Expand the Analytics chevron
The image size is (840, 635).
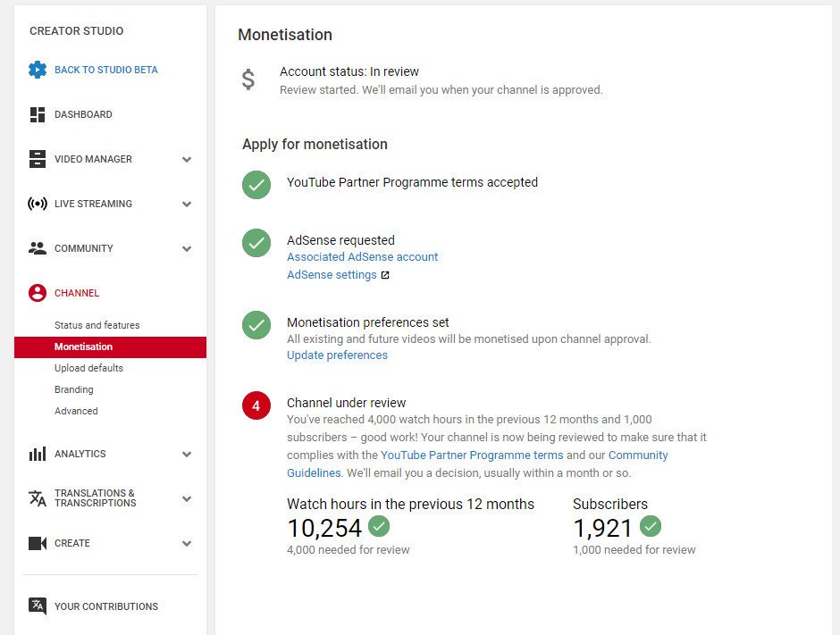click(x=187, y=455)
